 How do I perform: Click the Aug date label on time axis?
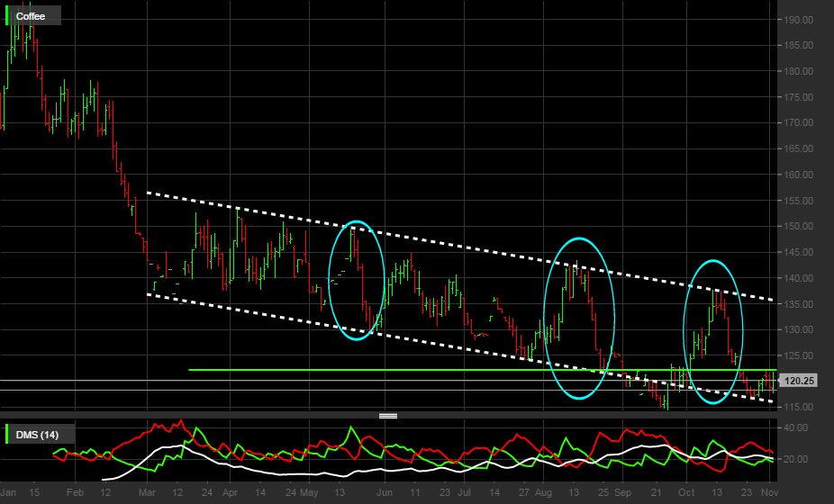(x=543, y=492)
